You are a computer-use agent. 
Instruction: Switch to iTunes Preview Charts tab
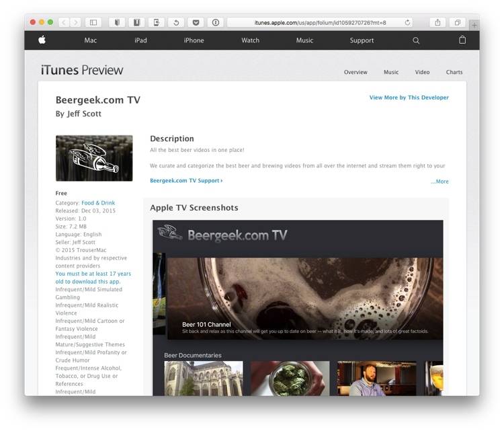454,72
